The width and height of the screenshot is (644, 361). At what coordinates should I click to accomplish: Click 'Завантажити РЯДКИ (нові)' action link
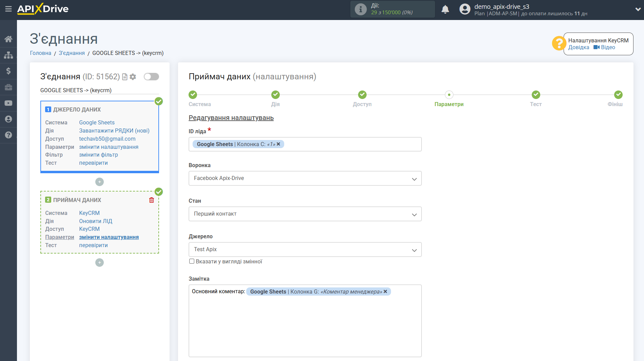click(114, 131)
